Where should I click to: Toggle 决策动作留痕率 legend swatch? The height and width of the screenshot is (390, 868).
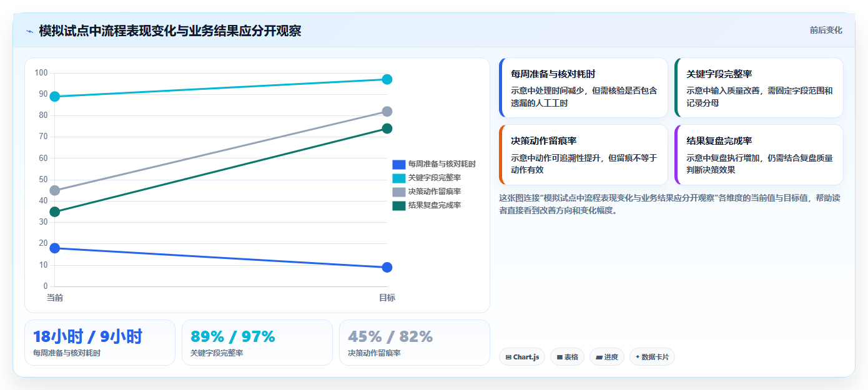(398, 192)
